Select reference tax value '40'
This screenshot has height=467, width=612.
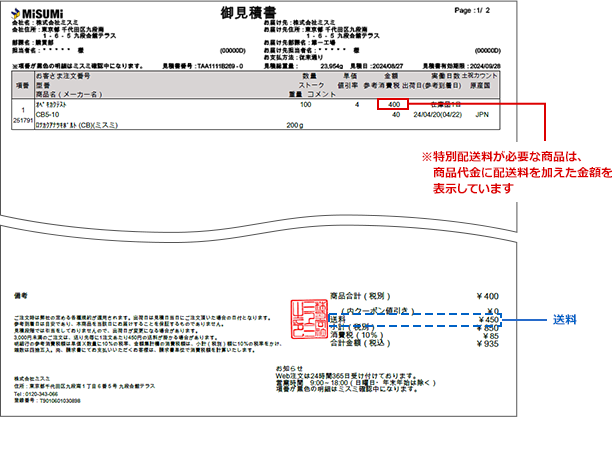[x=396, y=114]
